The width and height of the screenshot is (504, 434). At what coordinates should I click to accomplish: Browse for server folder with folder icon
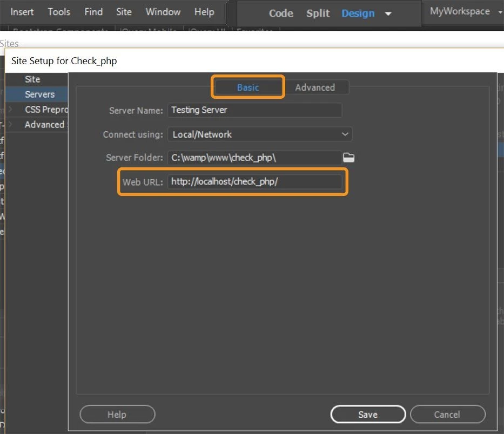pos(348,158)
